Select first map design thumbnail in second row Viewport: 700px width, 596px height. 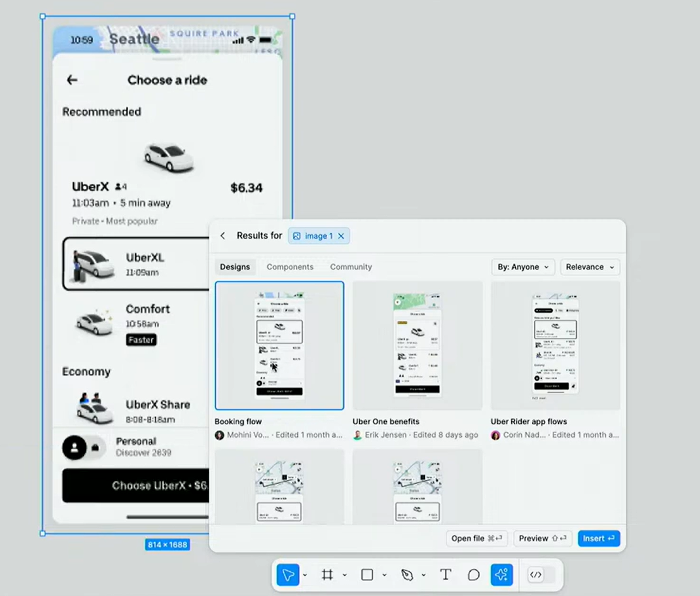[x=279, y=487]
